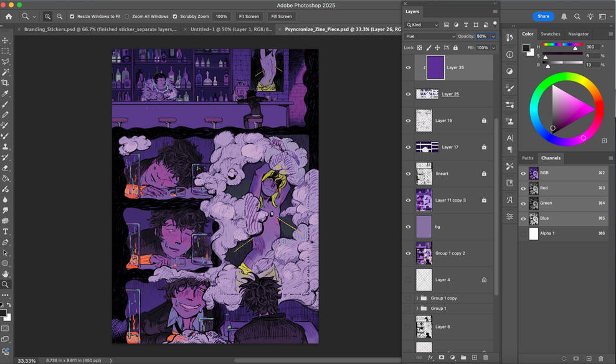Create a new layer group folder
This screenshot has height=364, width=616.
click(x=463, y=358)
